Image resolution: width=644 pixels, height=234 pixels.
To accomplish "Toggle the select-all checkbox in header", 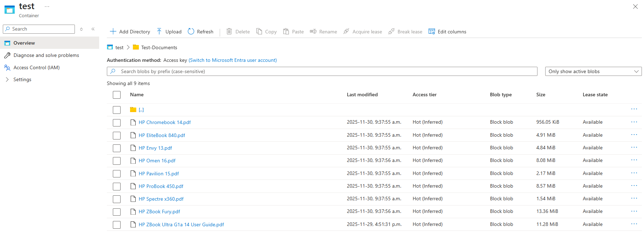I will [117, 95].
